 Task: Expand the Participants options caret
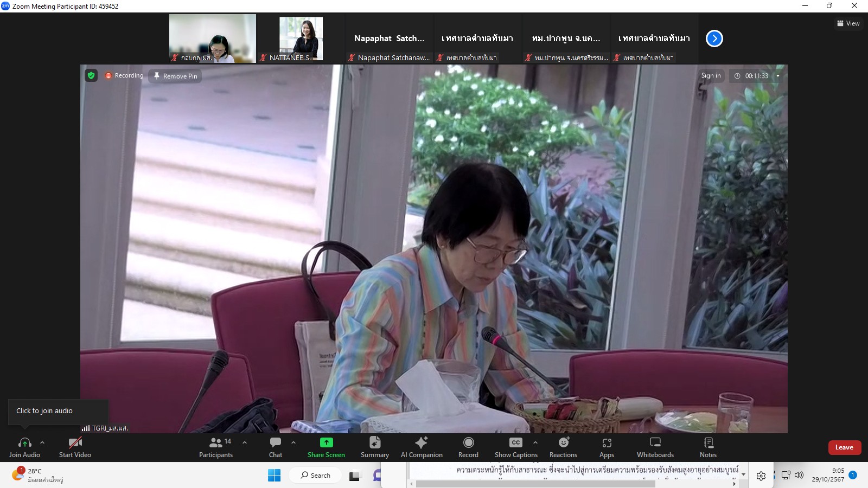coord(245,442)
